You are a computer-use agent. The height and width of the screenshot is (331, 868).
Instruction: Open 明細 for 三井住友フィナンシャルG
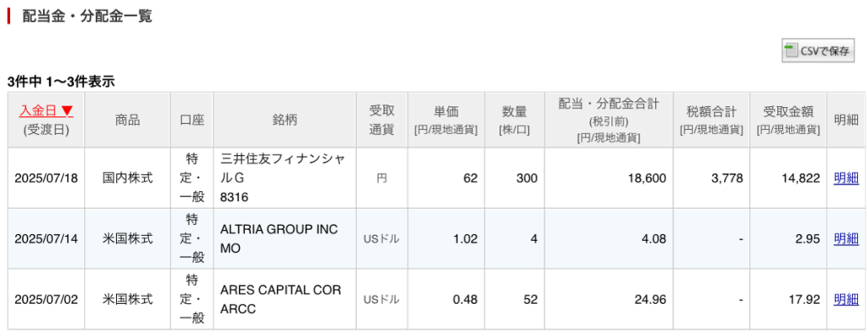[x=846, y=178]
